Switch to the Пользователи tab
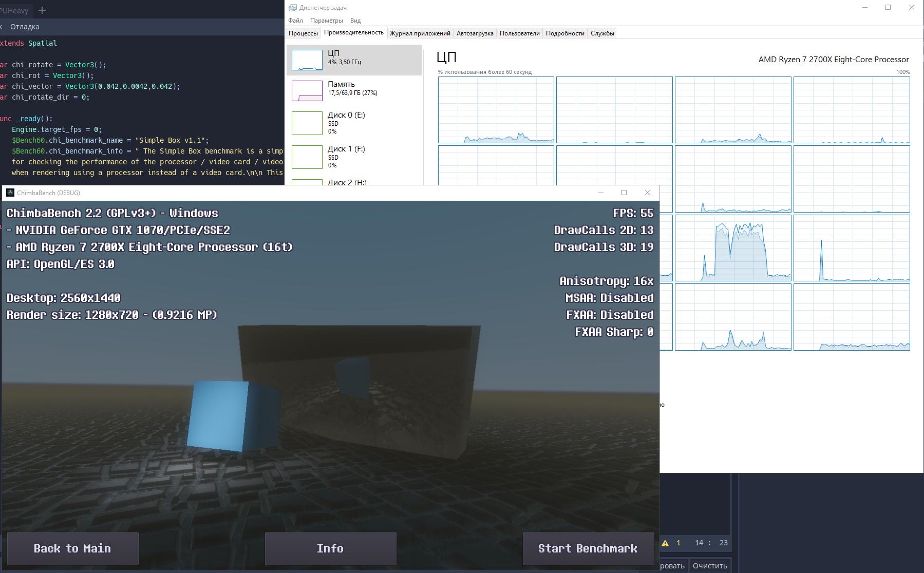 [x=520, y=33]
